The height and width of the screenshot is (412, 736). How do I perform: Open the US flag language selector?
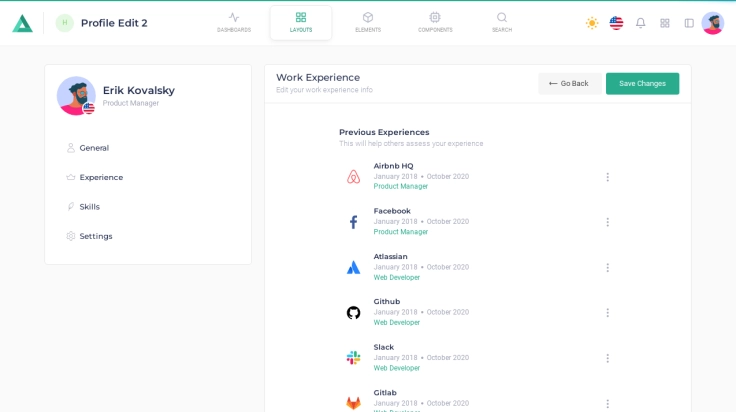pos(616,23)
